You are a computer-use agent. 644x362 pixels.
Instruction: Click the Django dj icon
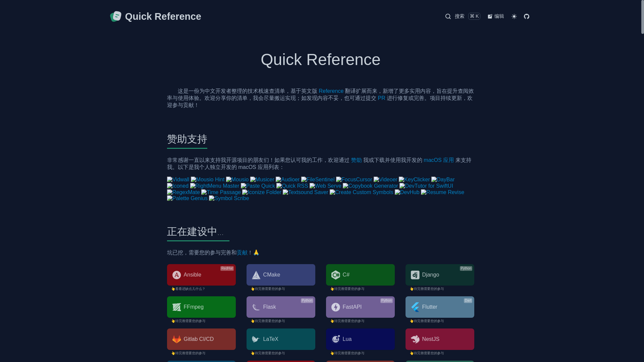click(415, 275)
